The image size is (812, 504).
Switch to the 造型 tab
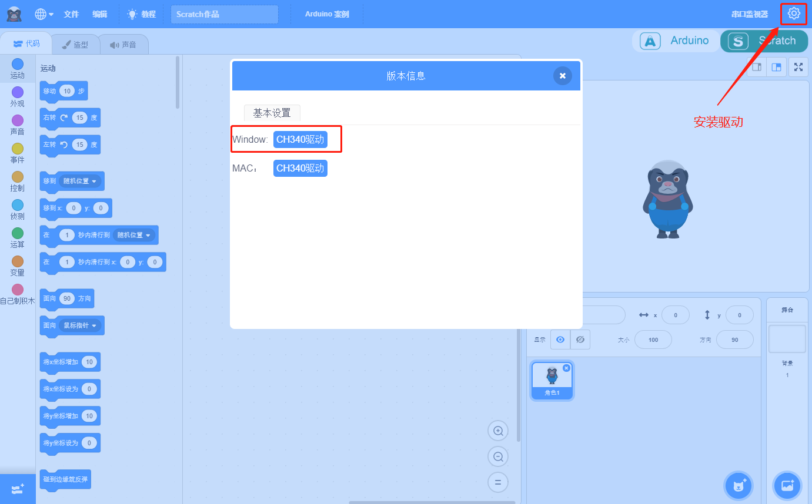click(x=74, y=45)
